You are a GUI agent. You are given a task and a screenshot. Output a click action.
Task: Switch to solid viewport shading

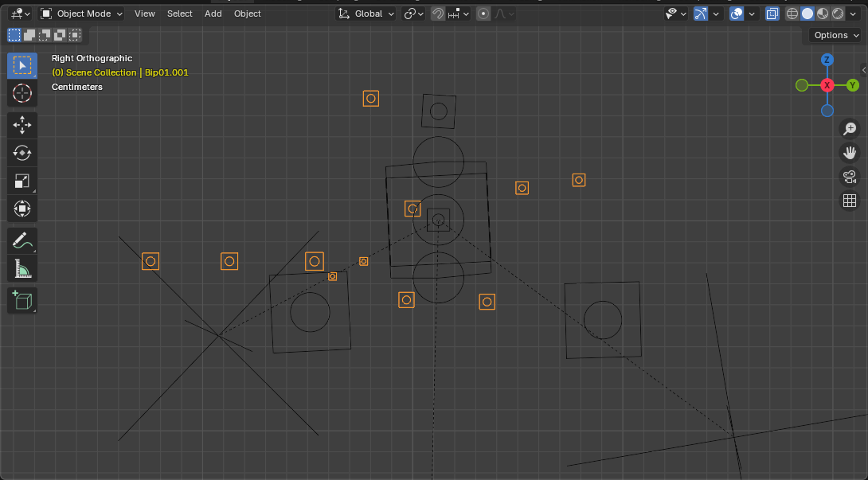(807, 14)
